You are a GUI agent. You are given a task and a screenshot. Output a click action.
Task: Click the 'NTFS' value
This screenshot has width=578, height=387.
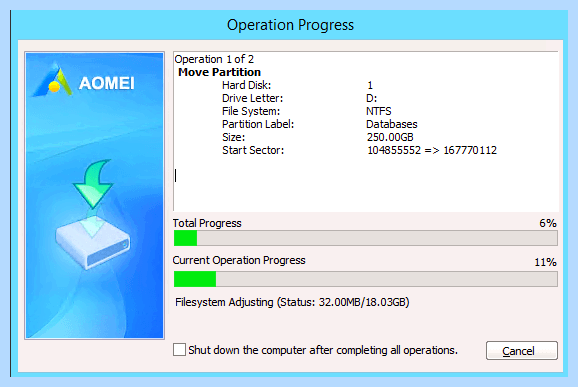click(x=379, y=111)
